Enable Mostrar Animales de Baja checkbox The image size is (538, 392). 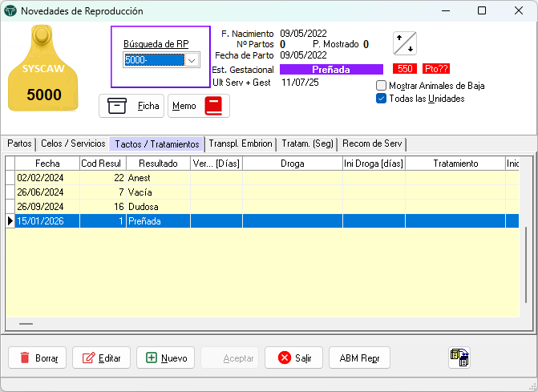pos(382,86)
